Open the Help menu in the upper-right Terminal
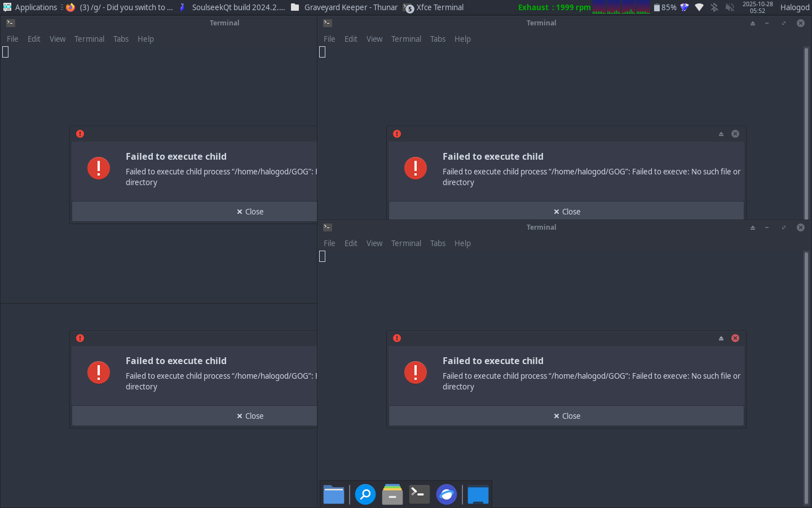 (462, 39)
